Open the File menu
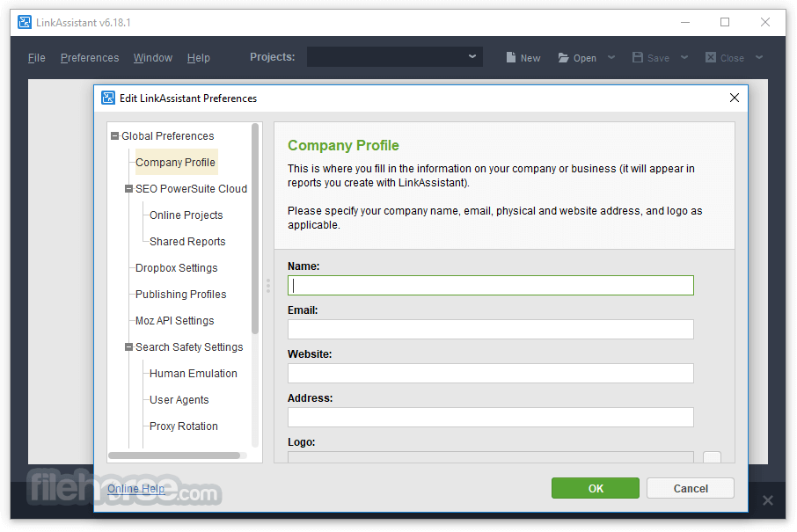This screenshot has width=797, height=532. tap(37, 58)
